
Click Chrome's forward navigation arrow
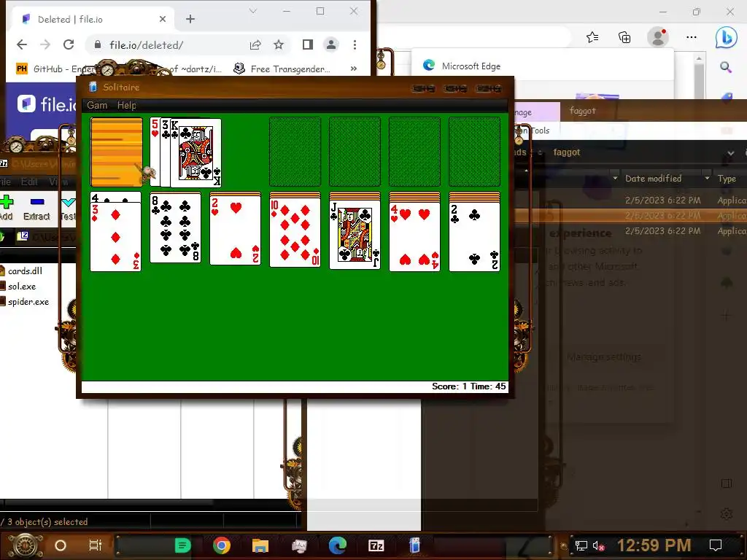[x=45, y=44]
